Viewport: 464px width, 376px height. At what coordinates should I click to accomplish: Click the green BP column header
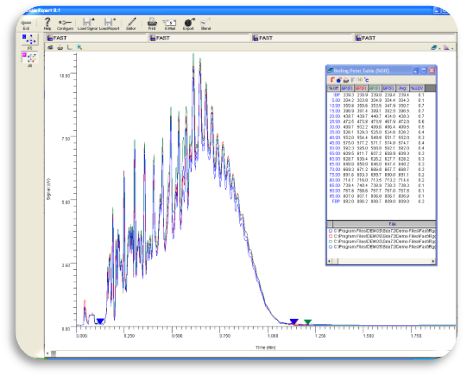375,88
